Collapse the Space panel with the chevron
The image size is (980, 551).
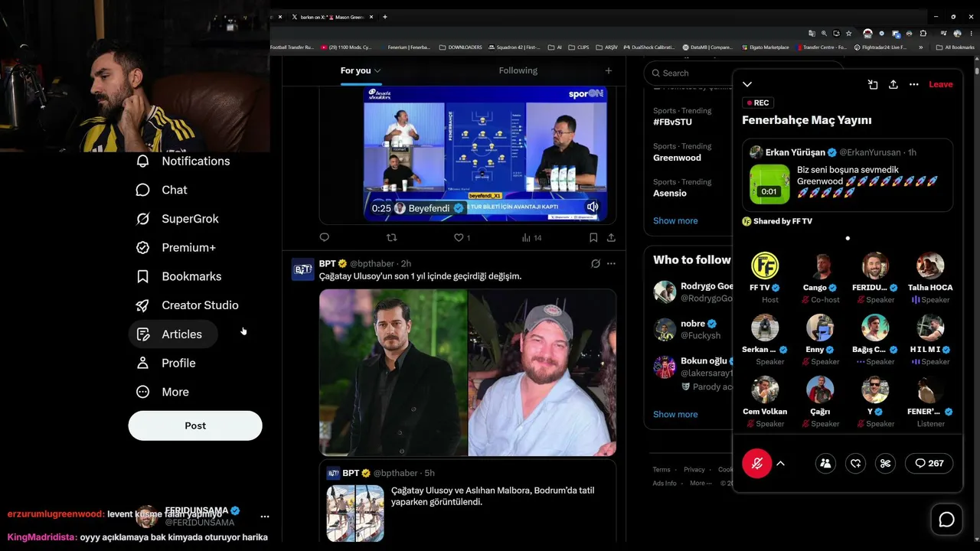click(x=747, y=84)
